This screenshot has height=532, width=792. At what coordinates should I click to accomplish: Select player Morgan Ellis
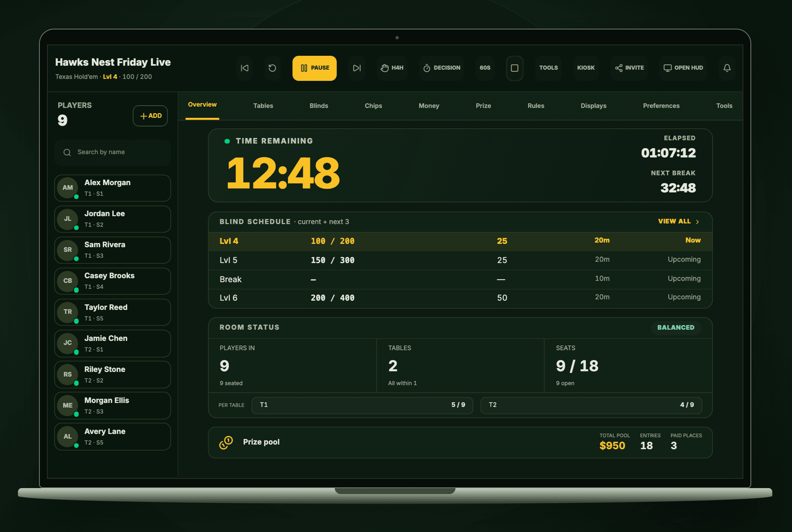pyautogui.click(x=113, y=406)
